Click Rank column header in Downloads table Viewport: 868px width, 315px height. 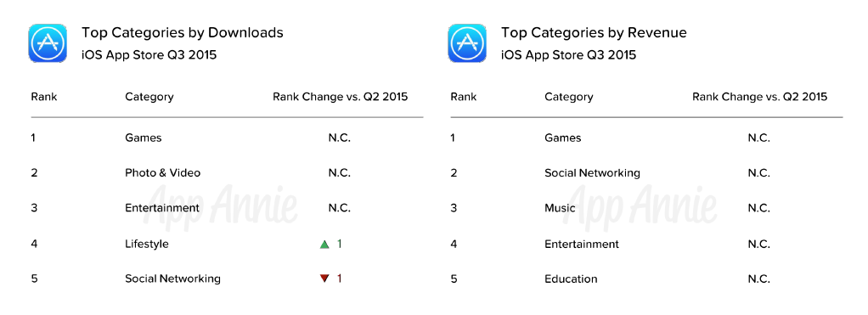43,97
